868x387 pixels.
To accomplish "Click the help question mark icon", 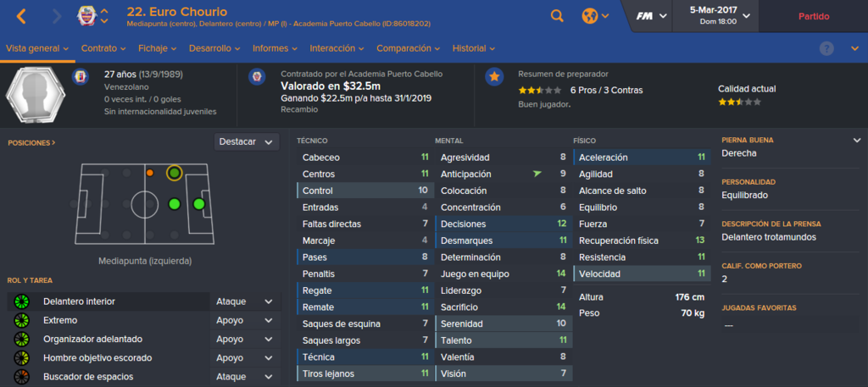I will 826,48.
